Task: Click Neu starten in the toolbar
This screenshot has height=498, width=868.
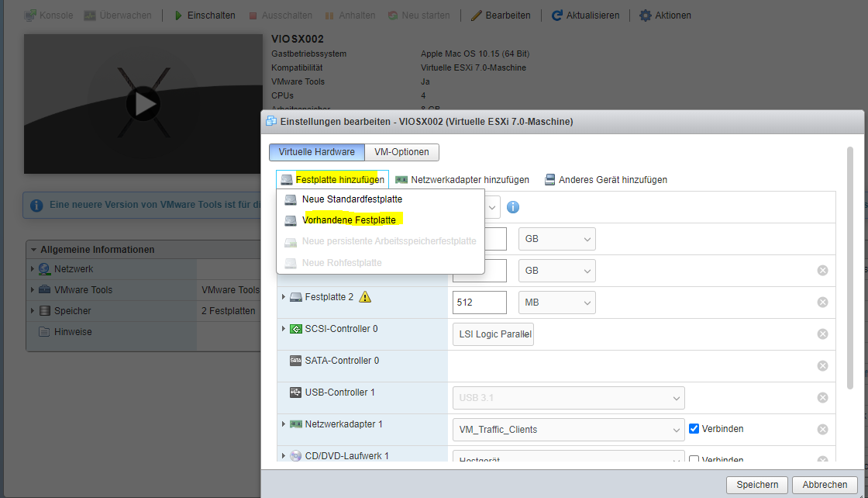Action: click(x=419, y=16)
